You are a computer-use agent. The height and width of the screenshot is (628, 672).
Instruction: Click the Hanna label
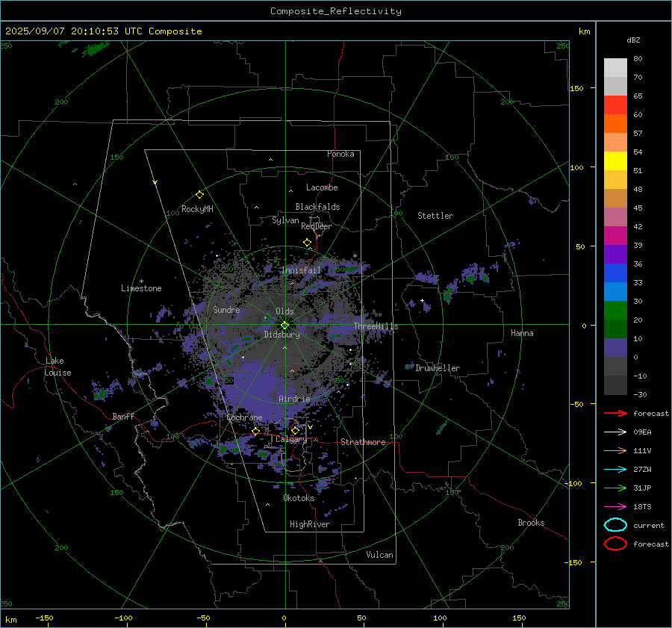522,333
